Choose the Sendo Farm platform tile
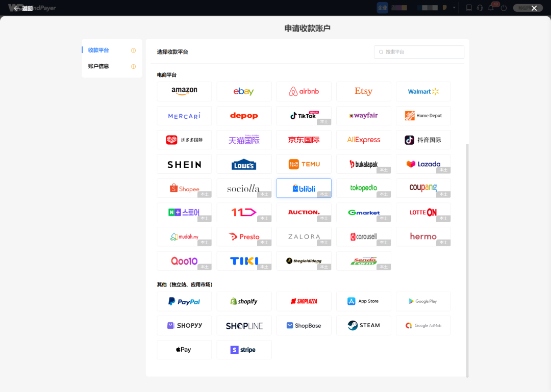551x392 pixels. pos(363,261)
